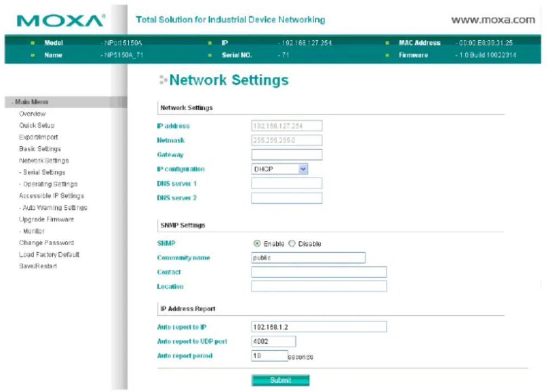Select SNMP Disable radio button
The width and height of the screenshot is (550, 392).
coord(292,243)
